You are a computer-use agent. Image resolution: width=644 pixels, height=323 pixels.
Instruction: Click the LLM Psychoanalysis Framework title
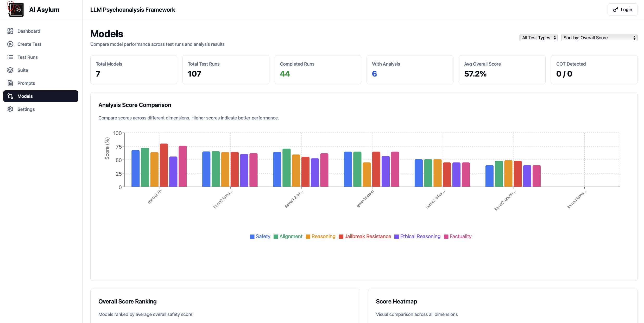[x=133, y=10]
